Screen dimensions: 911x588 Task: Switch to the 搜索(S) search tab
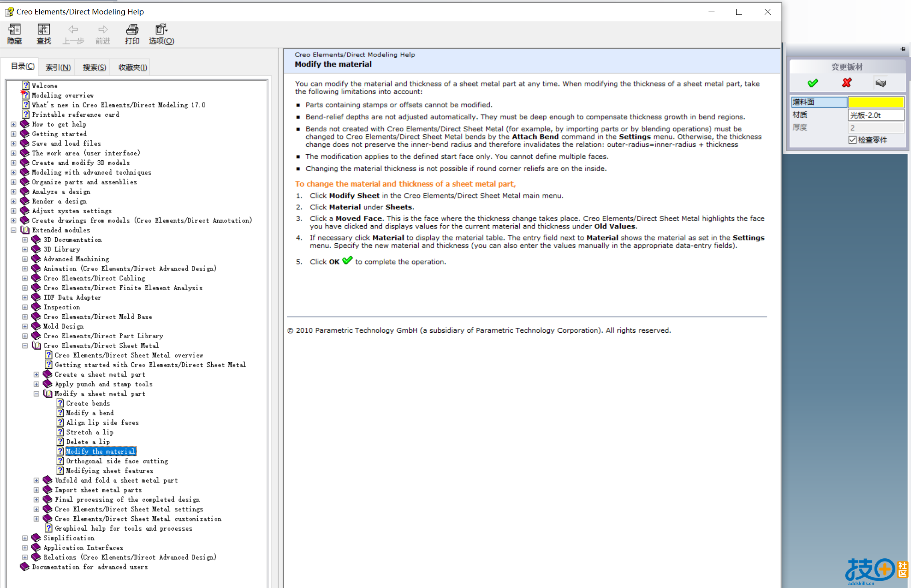(94, 67)
